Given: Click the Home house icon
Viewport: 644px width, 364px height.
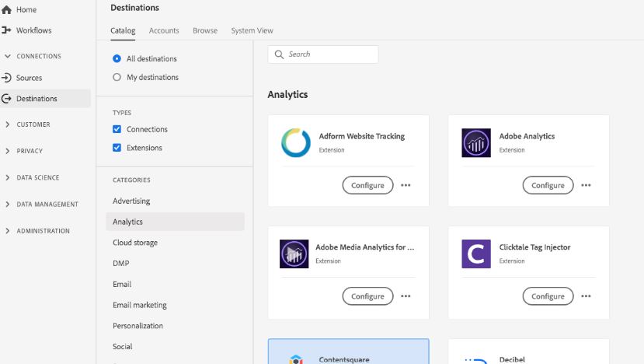Looking at the screenshot, I should point(6,9).
